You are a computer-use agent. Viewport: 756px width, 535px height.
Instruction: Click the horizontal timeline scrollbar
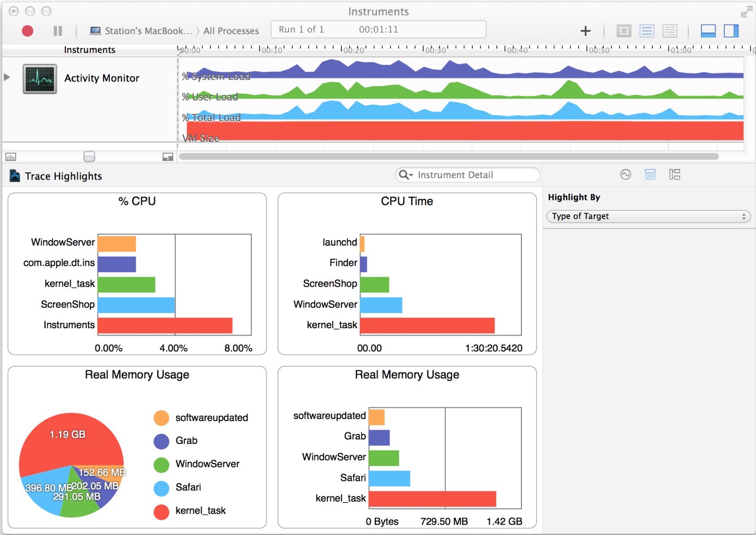pyautogui.click(x=449, y=157)
